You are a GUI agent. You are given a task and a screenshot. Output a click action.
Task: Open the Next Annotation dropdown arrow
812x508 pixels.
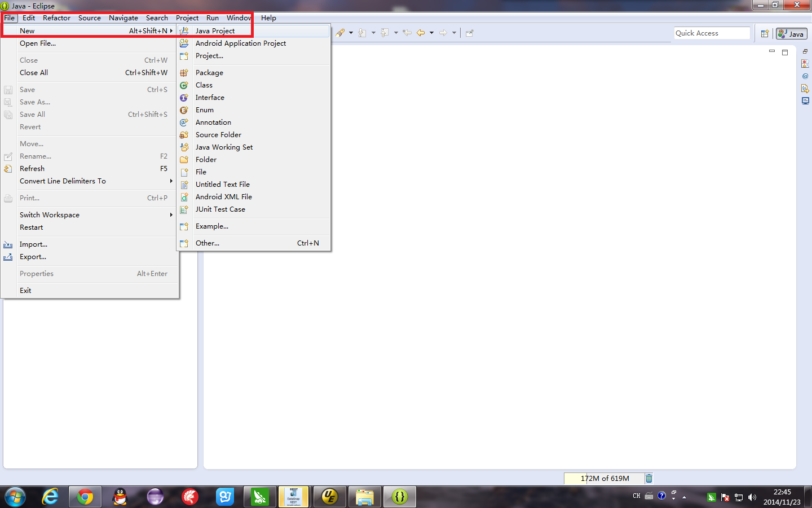373,33
